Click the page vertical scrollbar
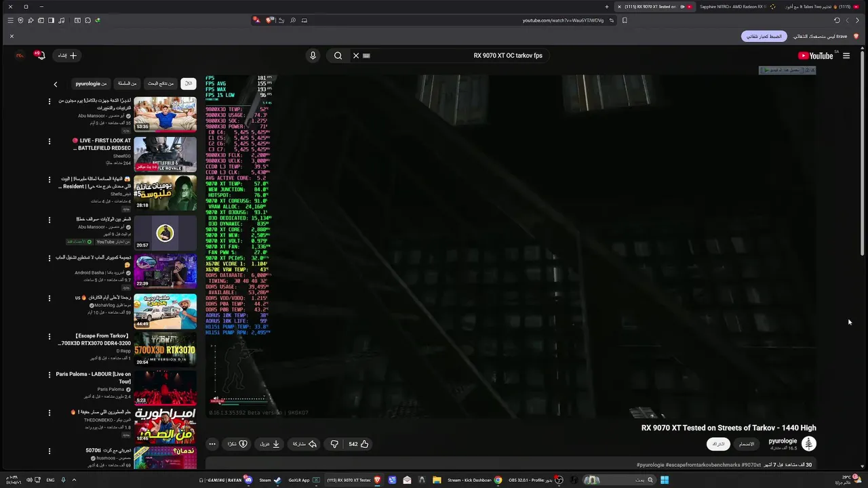This screenshot has width=868, height=488. (863, 152)
